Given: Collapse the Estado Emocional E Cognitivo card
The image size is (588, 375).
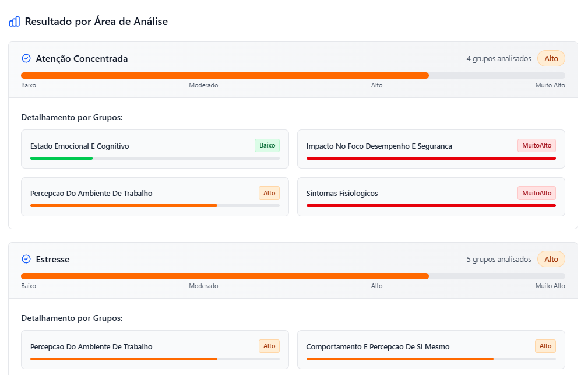Looking at the screenshot, I should tap(80, 146).
